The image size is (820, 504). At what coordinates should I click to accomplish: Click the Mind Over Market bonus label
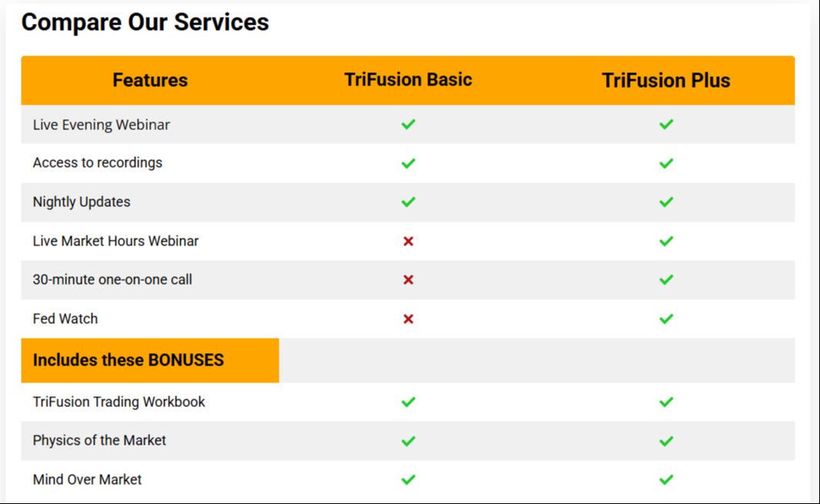point(87,479)
